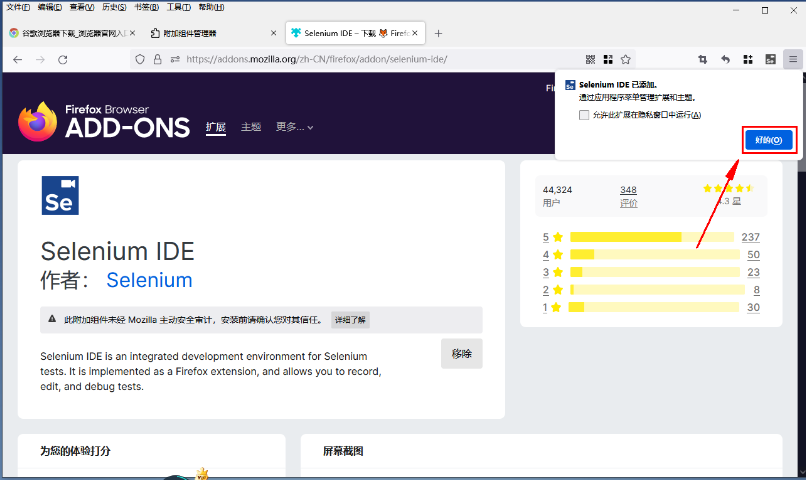806x480 pixels.
Task: Click the page vertical scrollbar
Action: (x=802, y=272)
